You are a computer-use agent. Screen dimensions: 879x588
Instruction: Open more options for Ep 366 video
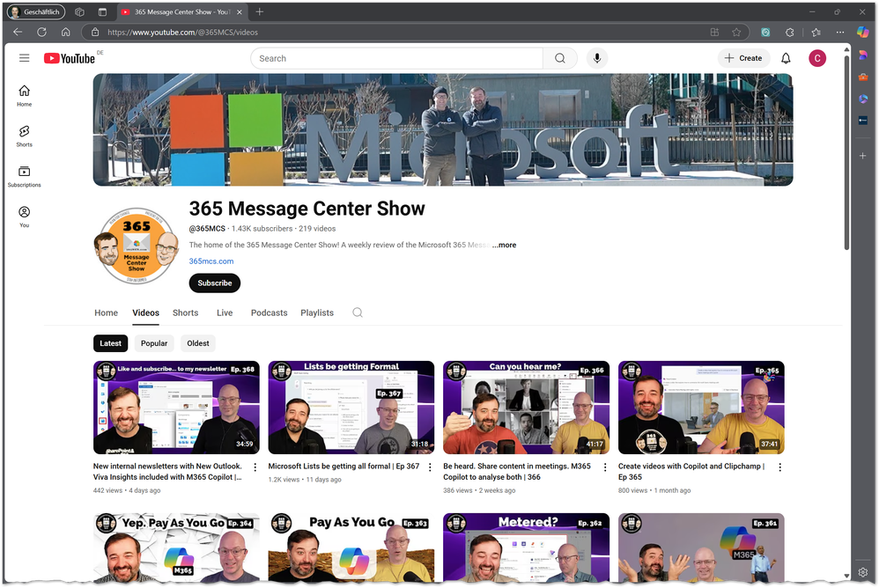605,467
